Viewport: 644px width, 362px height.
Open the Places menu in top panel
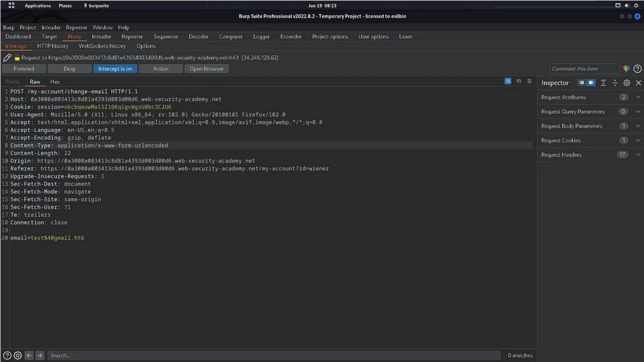pyautogui.click(x=65, y=5)
